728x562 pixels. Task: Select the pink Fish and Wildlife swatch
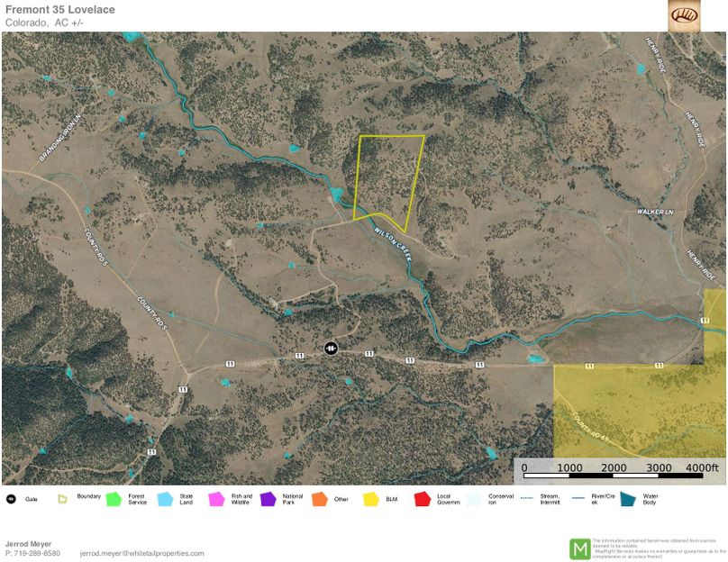click(x=216, y=498)
